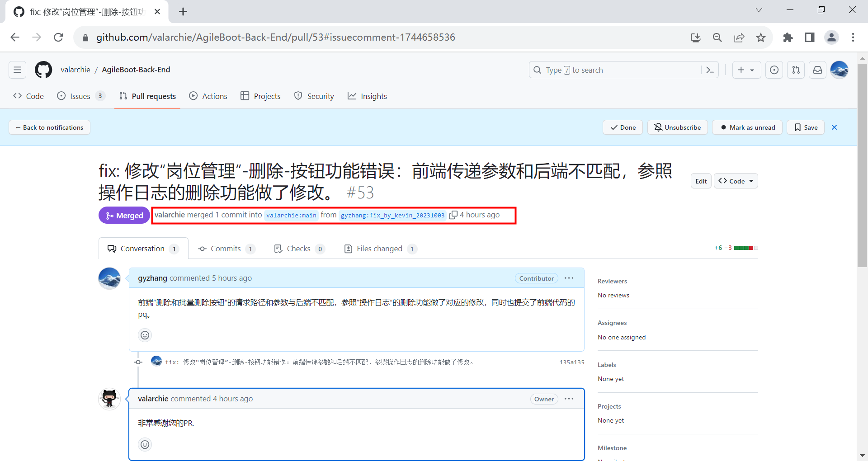The height and width of the screenshot is (461, 868).
Task: Click the Reviewers sidebar heading
Action: (x=612, y=281)
